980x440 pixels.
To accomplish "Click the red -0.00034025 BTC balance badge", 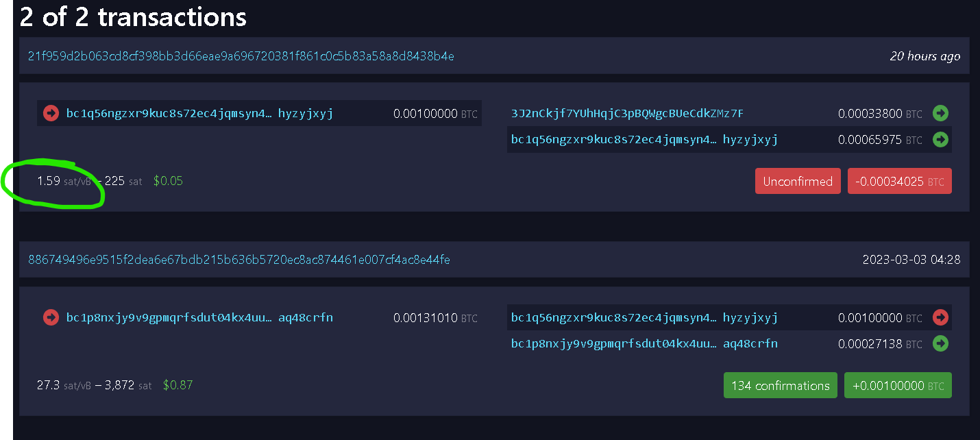I will click(x=900, y=181).
